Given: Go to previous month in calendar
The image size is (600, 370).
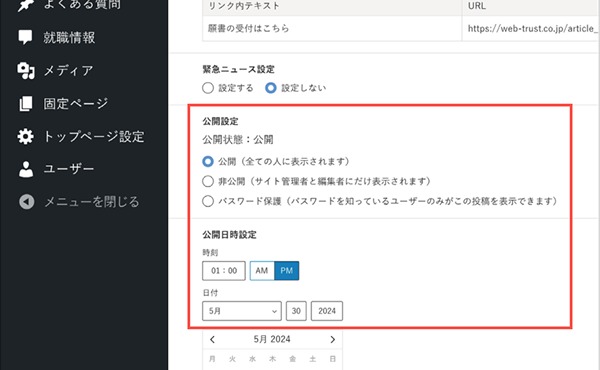Looking at the screenshot, I should coord(212,339).
